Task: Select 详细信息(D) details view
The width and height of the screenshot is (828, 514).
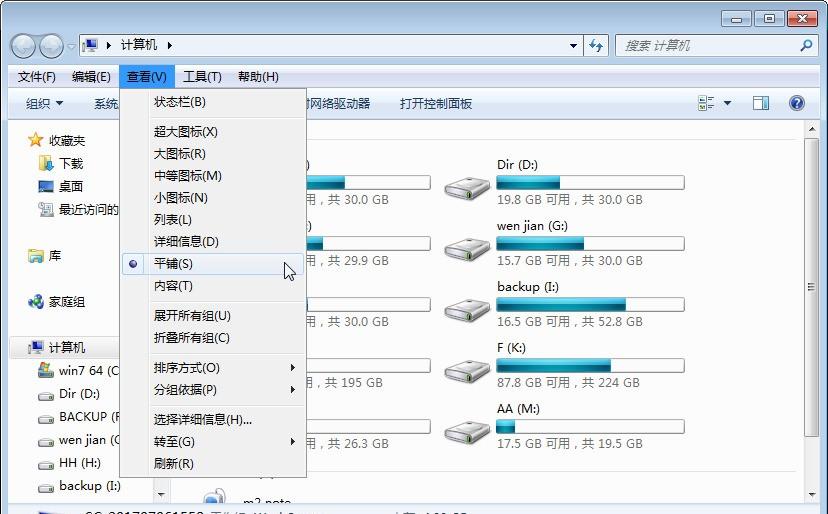Action: pyautogui.click(x=213, y=241)
